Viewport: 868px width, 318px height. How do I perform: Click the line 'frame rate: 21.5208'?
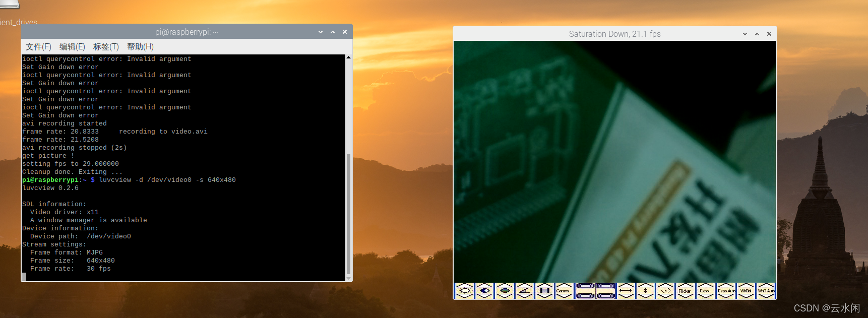60,140
